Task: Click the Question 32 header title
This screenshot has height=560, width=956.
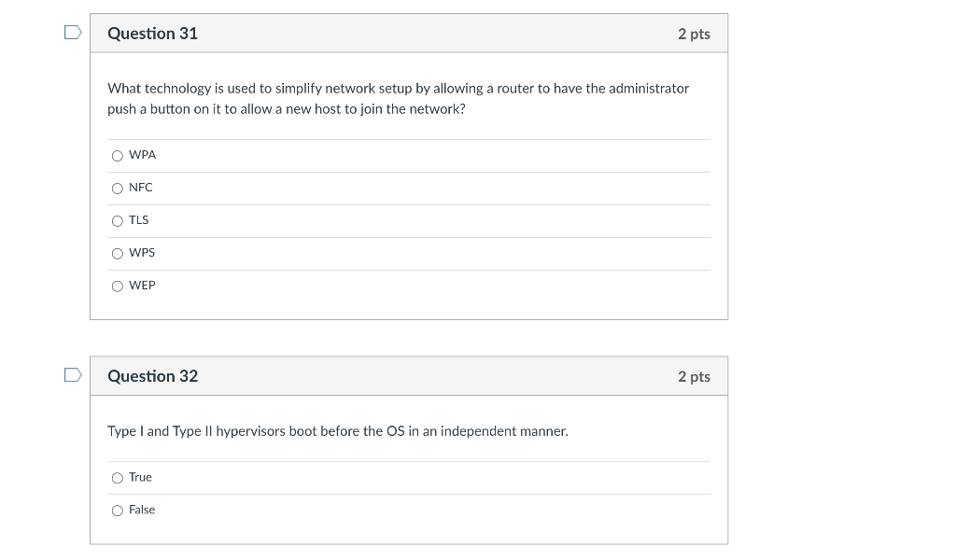Action: [x=152, y=376]
